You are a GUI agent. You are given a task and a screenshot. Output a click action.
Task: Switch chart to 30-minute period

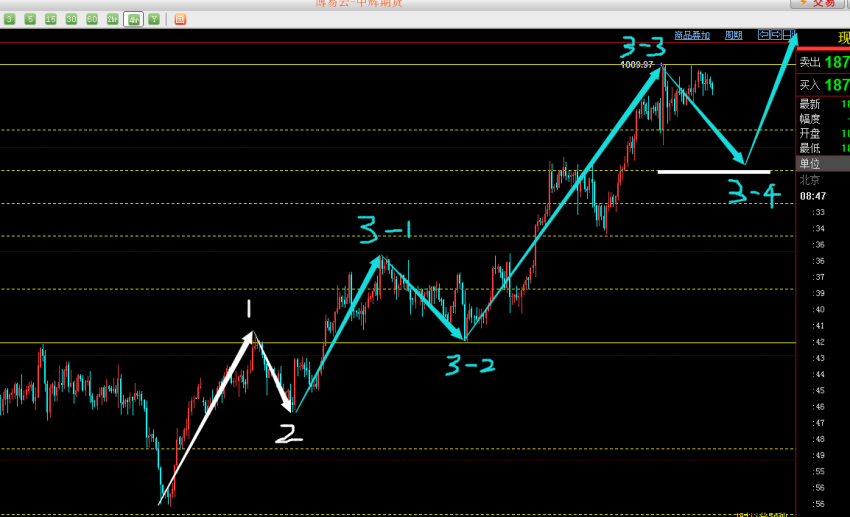(x=71, y=19)
